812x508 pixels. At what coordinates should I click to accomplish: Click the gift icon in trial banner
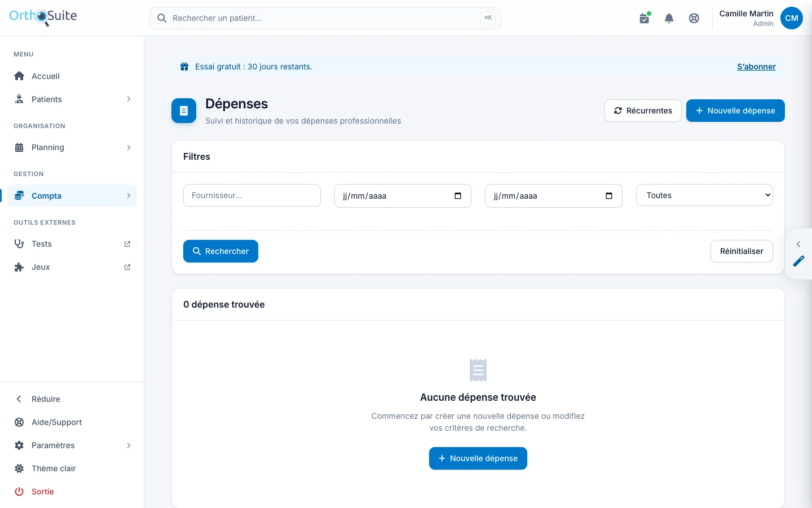point(184,67)
